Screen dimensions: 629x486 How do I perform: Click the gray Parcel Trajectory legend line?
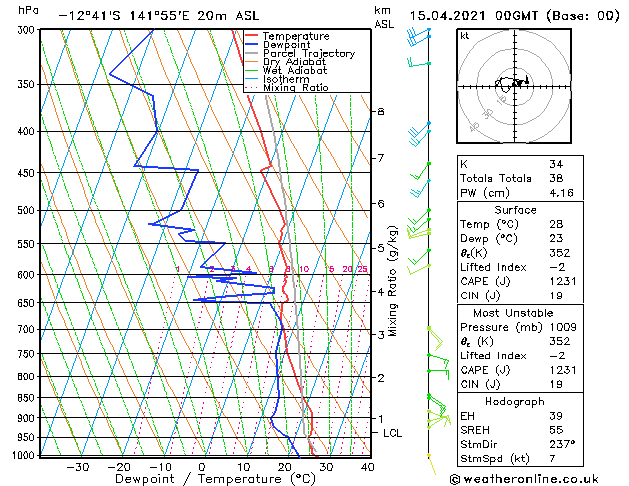coord(252,53)
